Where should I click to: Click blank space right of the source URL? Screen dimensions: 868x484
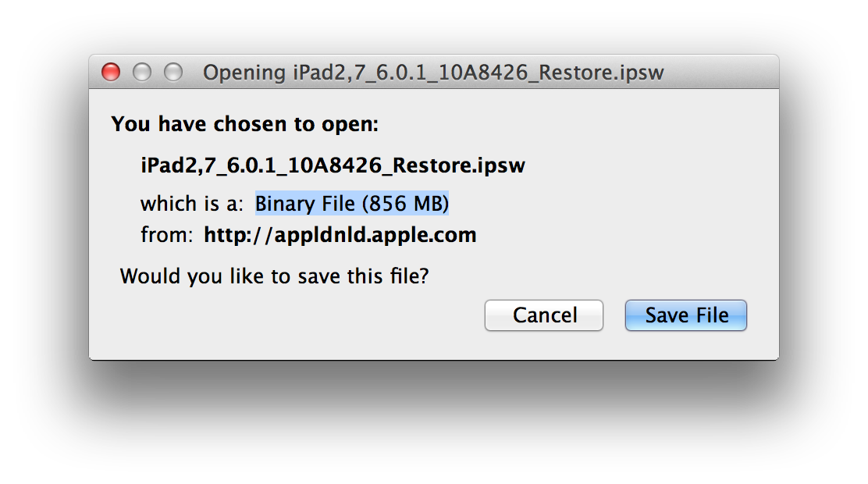(624, 235)
